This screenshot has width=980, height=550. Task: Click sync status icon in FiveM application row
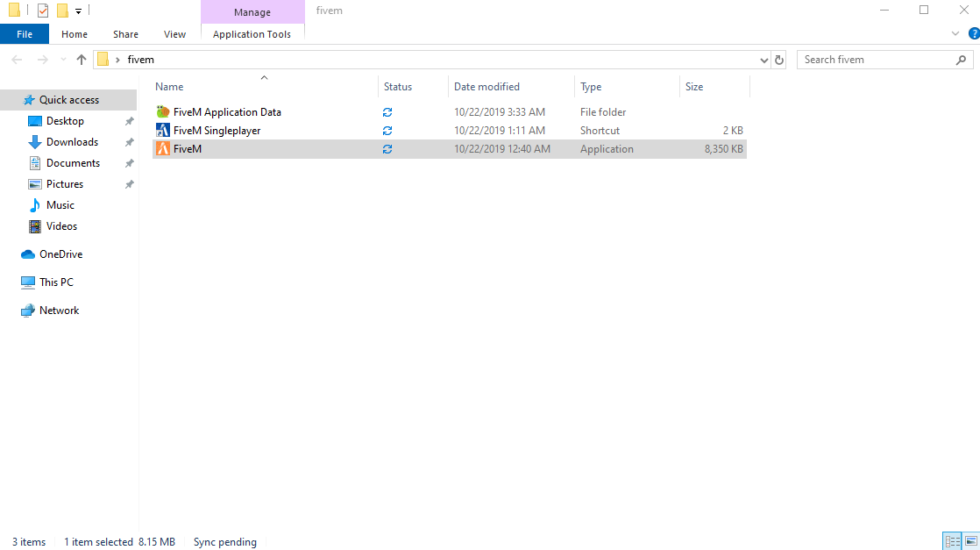387,149
